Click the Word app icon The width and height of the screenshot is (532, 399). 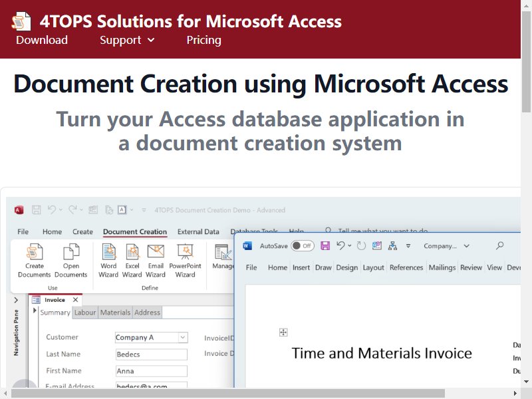coord(247,245)
